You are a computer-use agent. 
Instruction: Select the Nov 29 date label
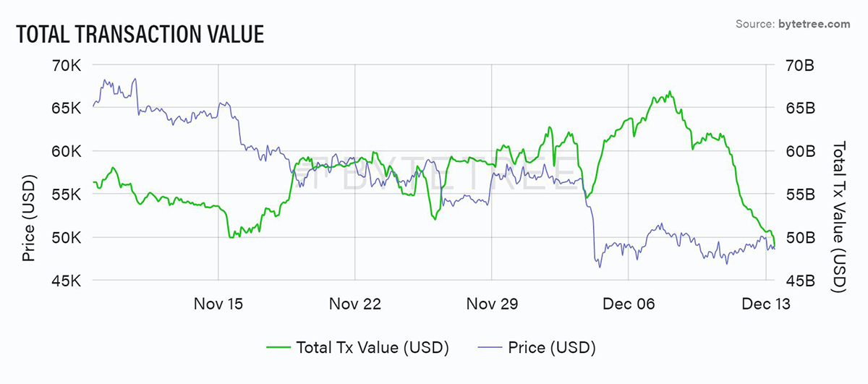tap(492, 304)
